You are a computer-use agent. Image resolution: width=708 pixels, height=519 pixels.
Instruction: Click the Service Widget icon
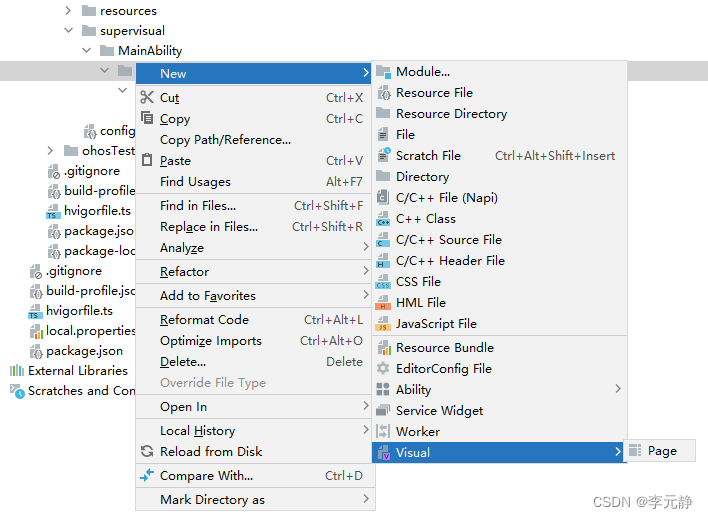(383, 410)
